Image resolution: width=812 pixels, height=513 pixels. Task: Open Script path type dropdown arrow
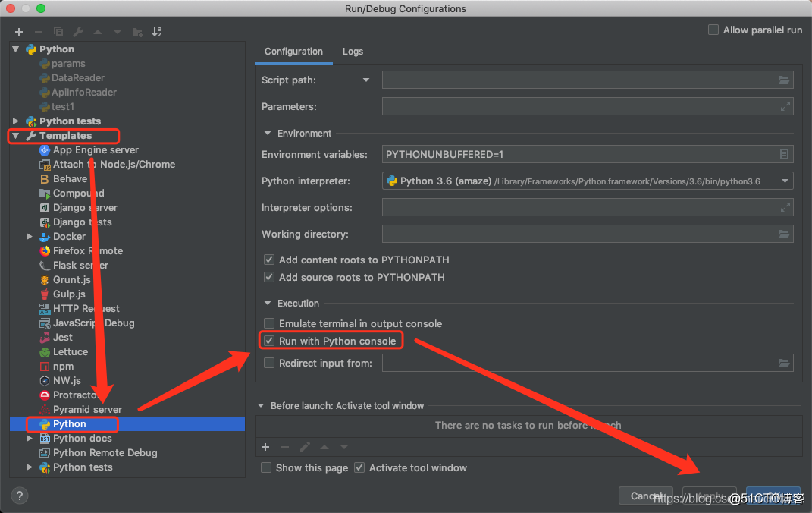click(x=366, y=80)
